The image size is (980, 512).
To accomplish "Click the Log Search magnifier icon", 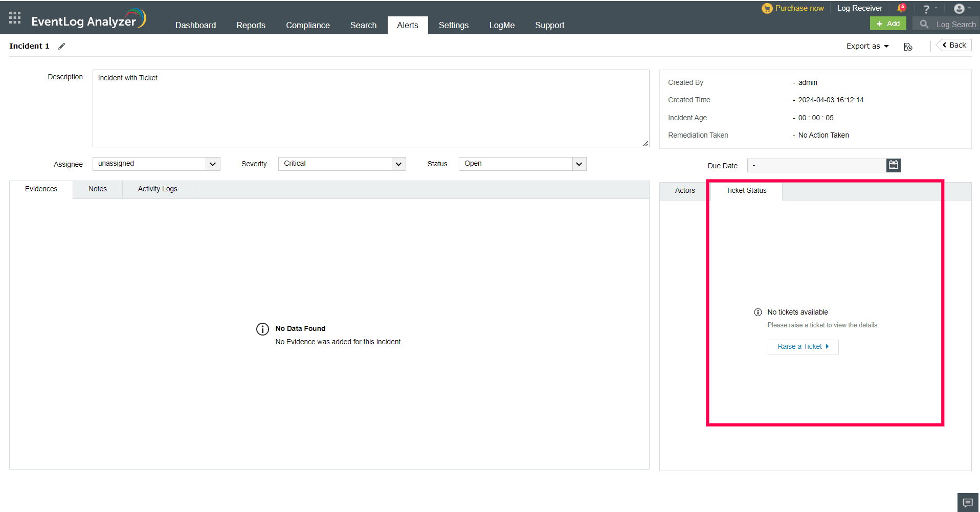I will [924, 24].
